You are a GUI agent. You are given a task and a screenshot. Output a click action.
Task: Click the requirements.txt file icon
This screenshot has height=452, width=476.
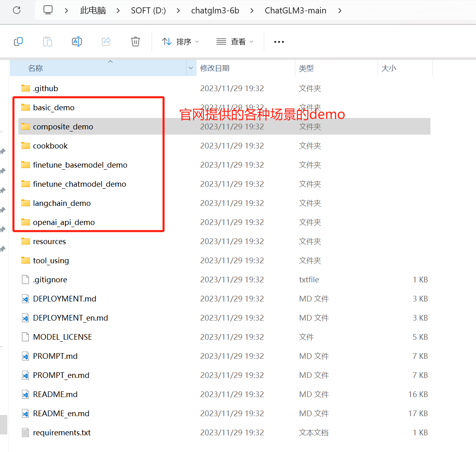(26, 432)
